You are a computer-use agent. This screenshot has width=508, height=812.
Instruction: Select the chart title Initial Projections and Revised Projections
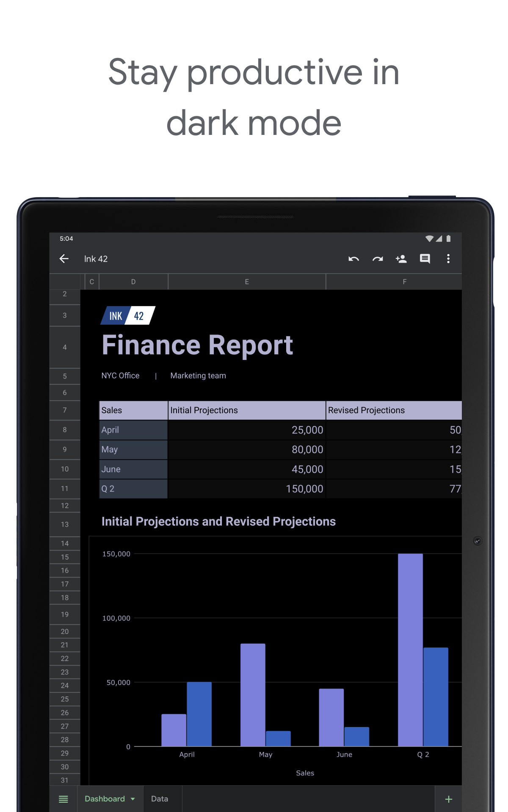pyautogui.click(x=218, y=521)
